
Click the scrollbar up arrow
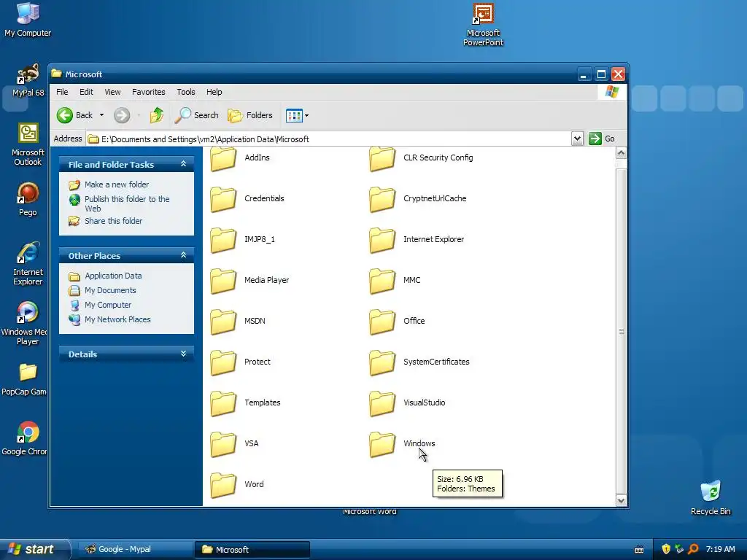point(621,153)
